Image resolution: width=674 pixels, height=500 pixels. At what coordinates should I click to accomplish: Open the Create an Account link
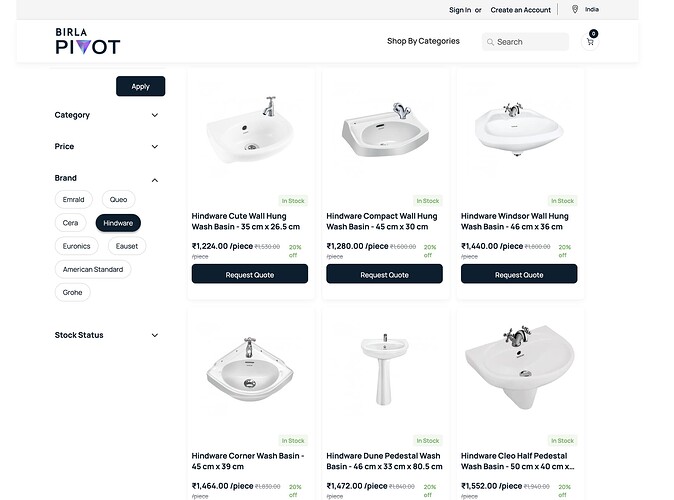[520, 10]
